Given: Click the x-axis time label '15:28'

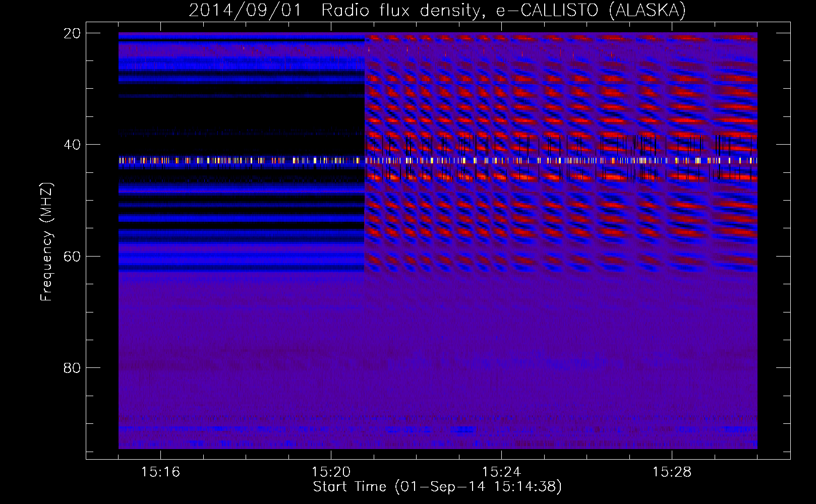Looking at the screenshot, I should pyautogui.click(x=672, y=472).
